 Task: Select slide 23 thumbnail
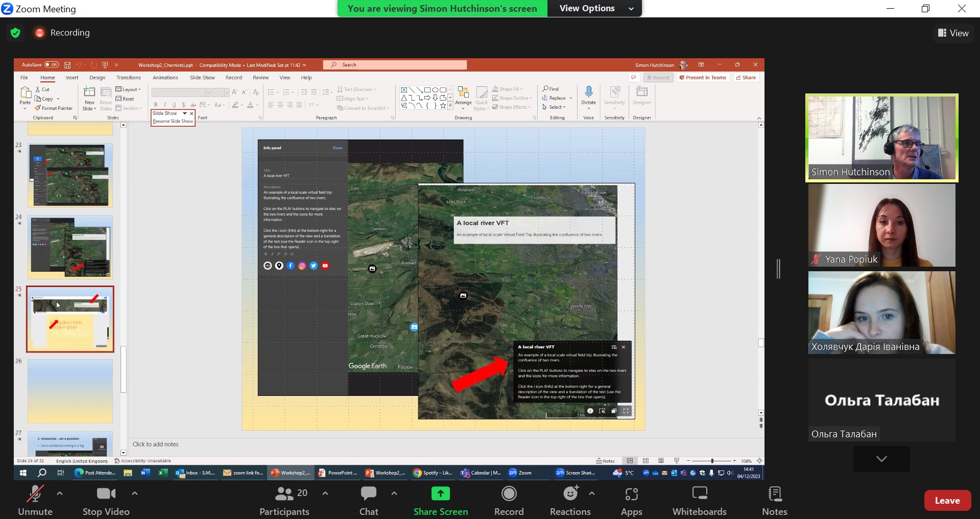point(70,175)
